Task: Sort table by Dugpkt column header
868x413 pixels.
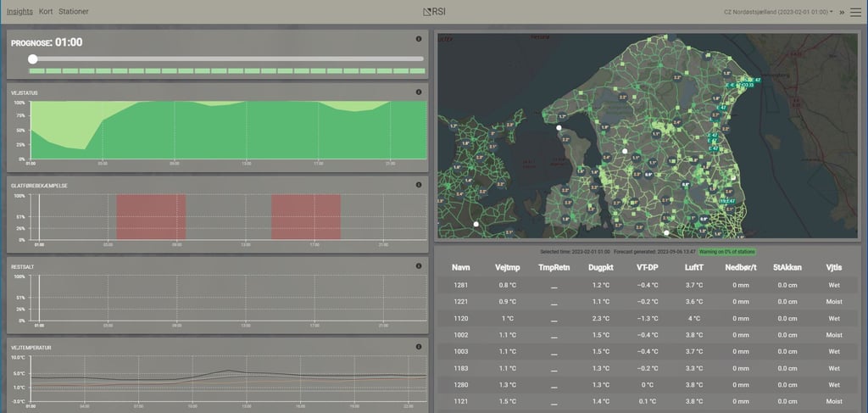Action: 601,267
